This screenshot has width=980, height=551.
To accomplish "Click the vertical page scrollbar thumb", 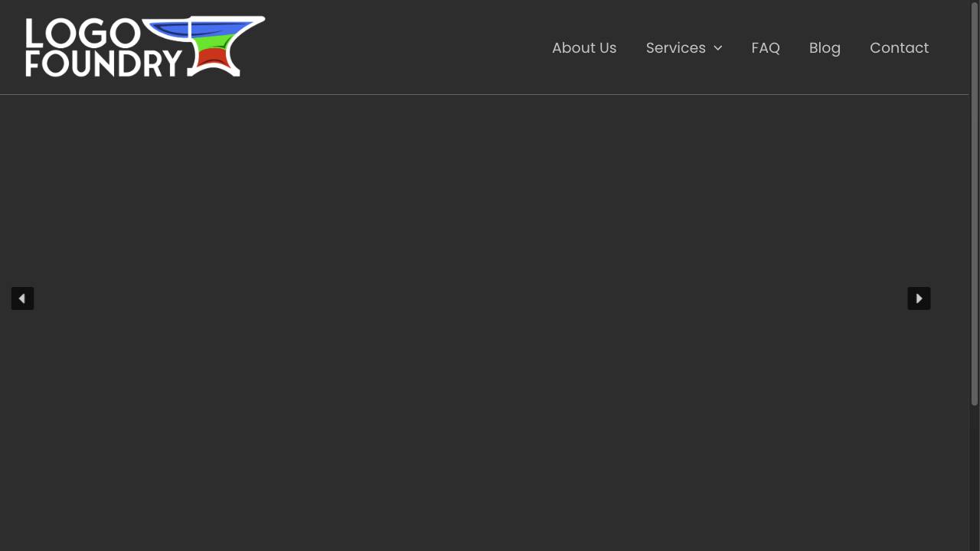I will [975, 204].
